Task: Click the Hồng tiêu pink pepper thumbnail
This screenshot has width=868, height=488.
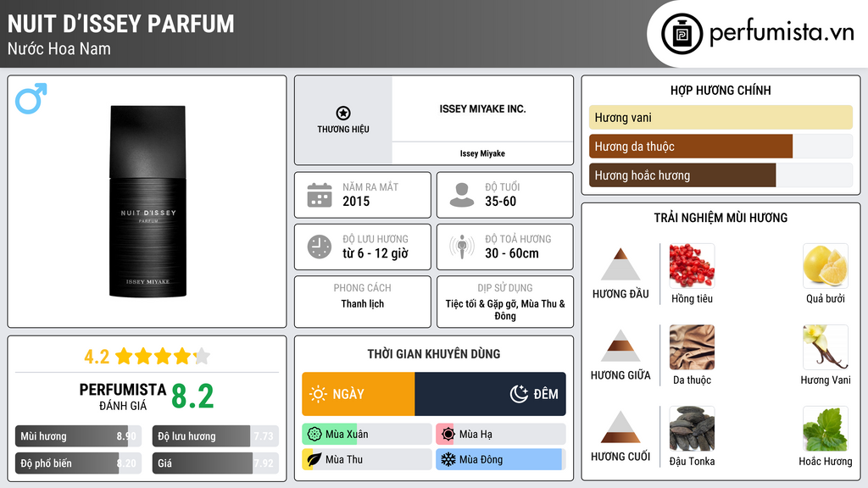Action: pos(692,266)
